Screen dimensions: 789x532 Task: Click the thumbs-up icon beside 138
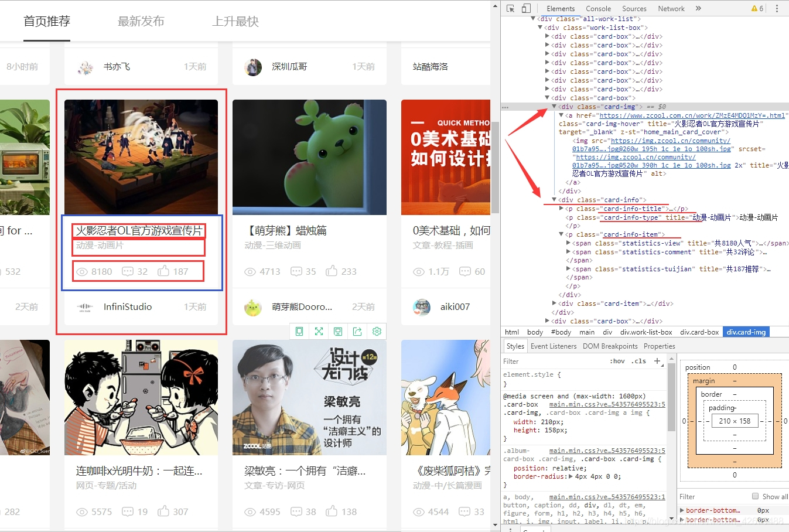332,511
